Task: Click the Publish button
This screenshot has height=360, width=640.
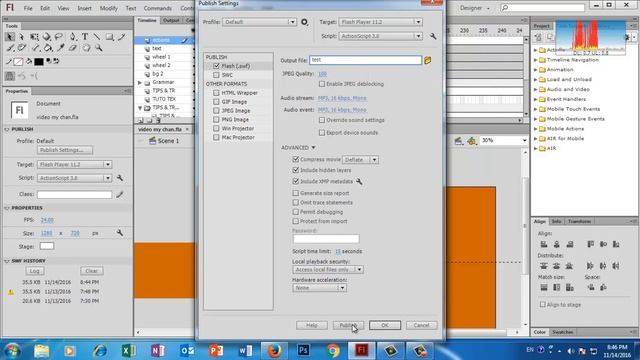Action: 348,325
